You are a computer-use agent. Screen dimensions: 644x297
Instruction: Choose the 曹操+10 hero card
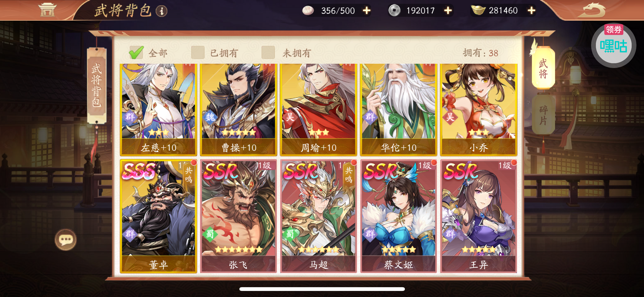[x=238, y=110]
